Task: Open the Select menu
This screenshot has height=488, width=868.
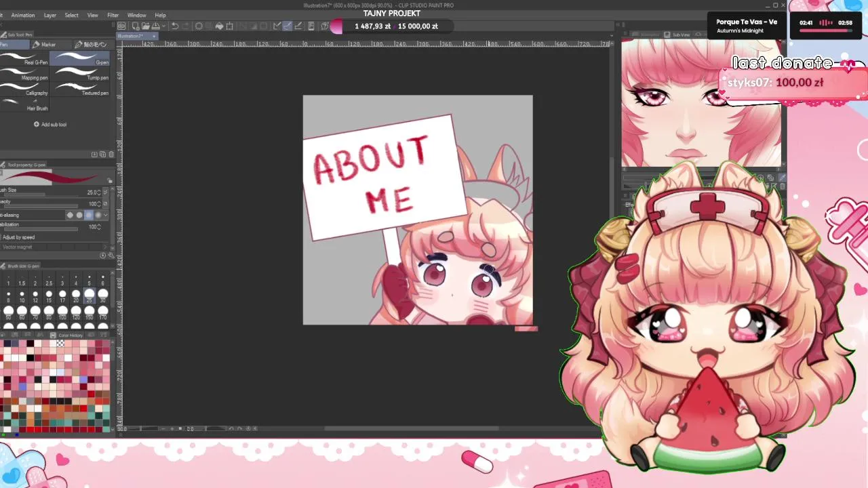Action: coord(71,15)
